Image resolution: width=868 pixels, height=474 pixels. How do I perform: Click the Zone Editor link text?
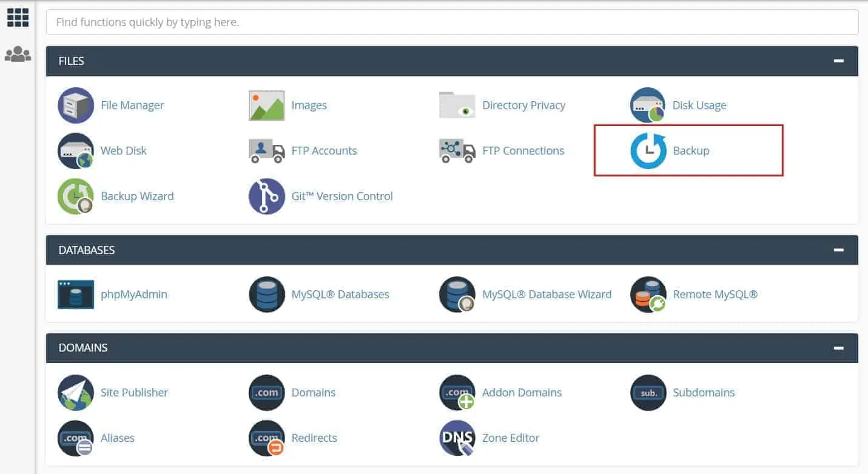pos(511,438)
